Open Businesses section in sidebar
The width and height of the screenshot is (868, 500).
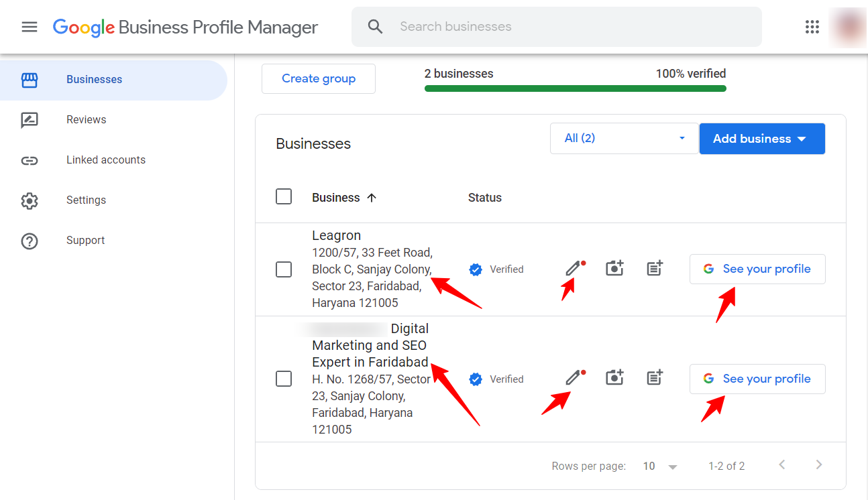click(113, 80)
